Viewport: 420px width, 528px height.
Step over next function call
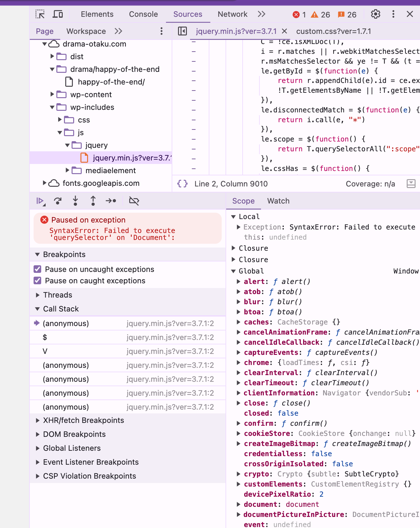(x=58, y=201)
